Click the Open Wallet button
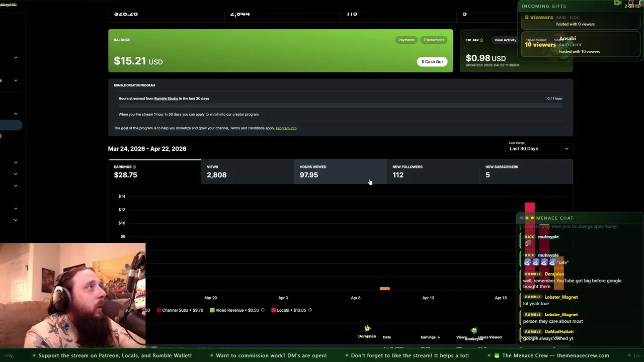644x362 pixels. [x=536, y=40]
